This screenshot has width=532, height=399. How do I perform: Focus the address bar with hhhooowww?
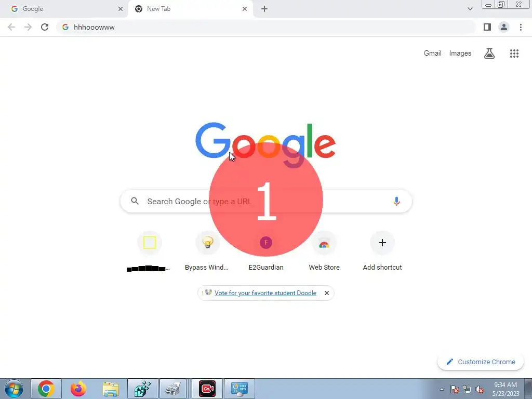[266, 27]
